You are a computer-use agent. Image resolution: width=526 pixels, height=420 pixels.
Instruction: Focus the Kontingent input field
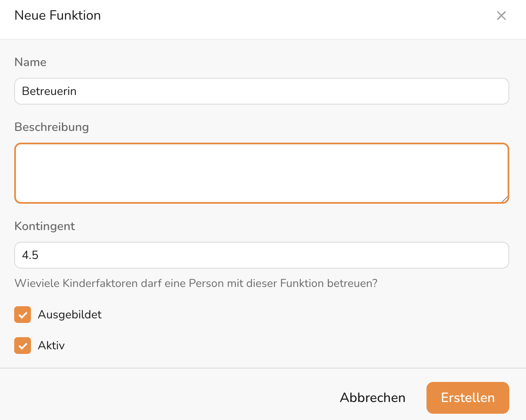click(x=262, y=255)
